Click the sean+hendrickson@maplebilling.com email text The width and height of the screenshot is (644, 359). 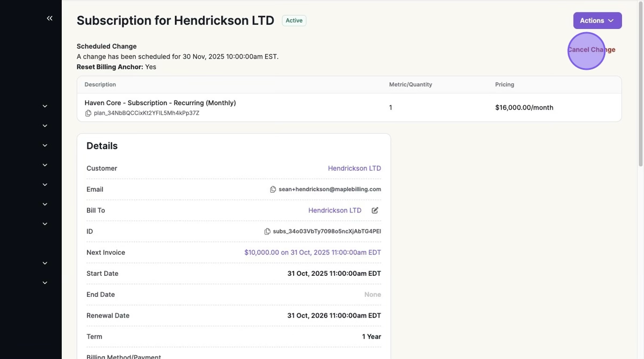coord(330,189)
